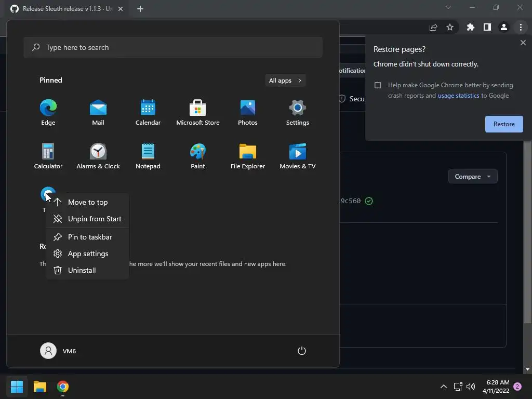Select Move to top in context menu
The height and width of the screenshot is (399, 532).
[x=87, y=202]
